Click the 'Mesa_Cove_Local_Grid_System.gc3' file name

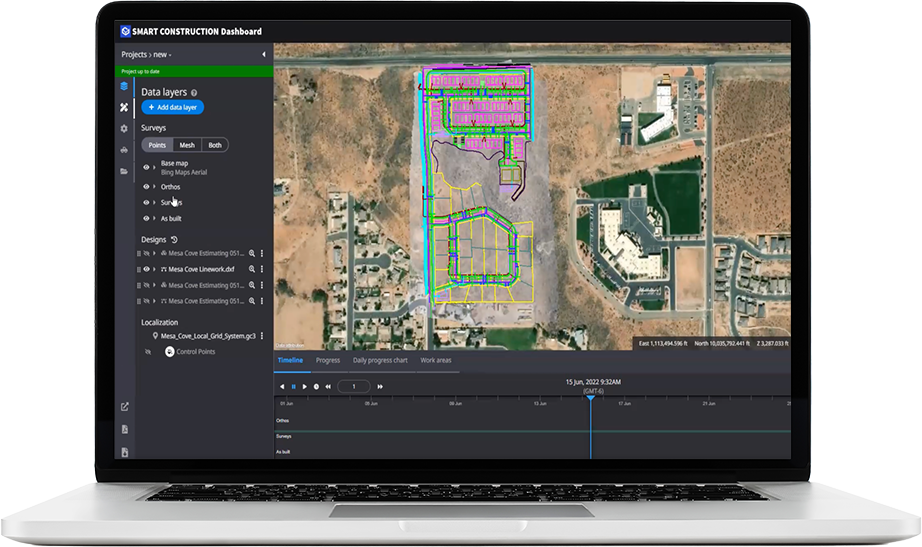208,336
